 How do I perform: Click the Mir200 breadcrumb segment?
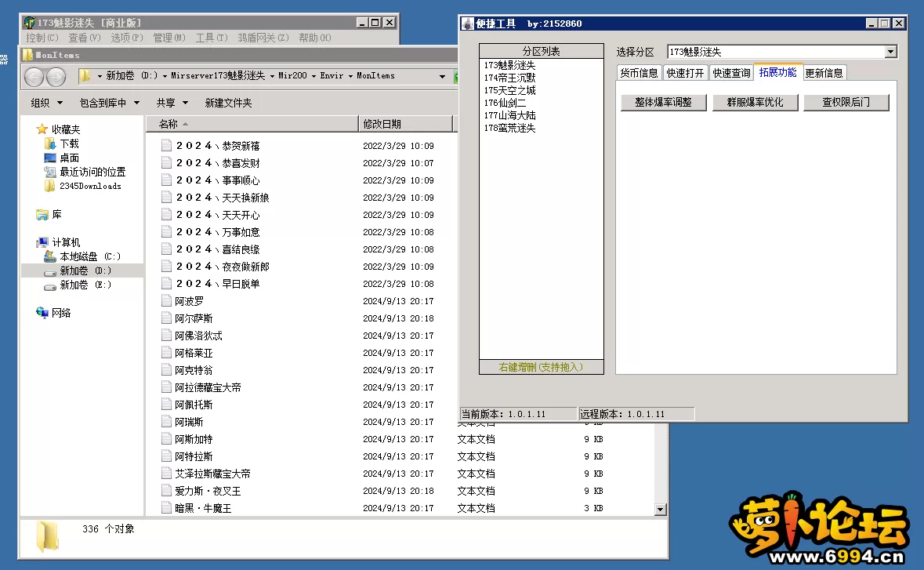[x=292, y=75]
